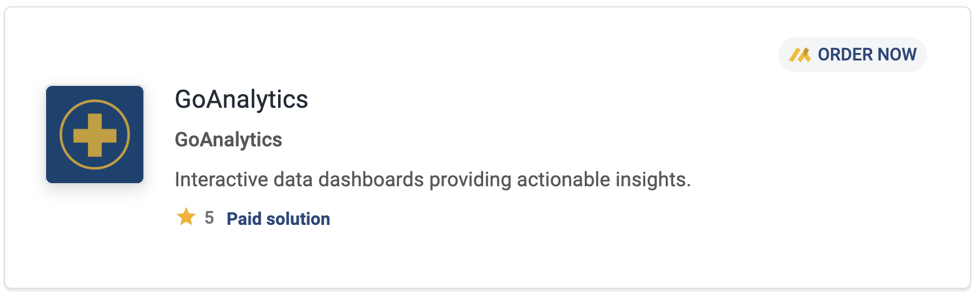Viewport: 980px width, 299px height.
Task: Open the GoAnalytics listing title
Action: coord(241,100)
